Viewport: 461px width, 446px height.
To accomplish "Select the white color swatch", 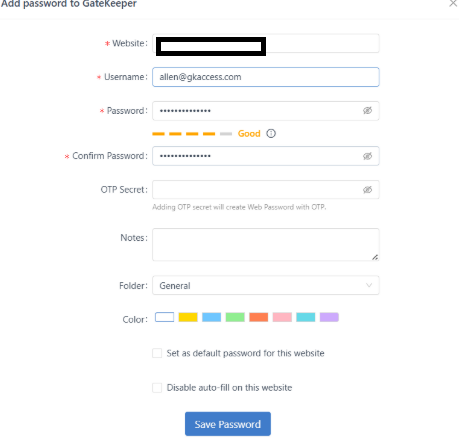I will [x=164, y=317].
